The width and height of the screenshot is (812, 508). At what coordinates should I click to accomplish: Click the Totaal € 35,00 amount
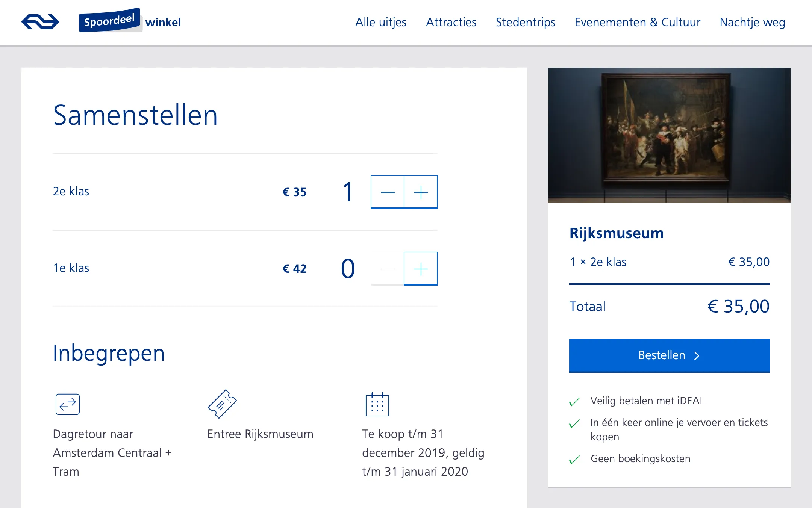pos(738,306)
